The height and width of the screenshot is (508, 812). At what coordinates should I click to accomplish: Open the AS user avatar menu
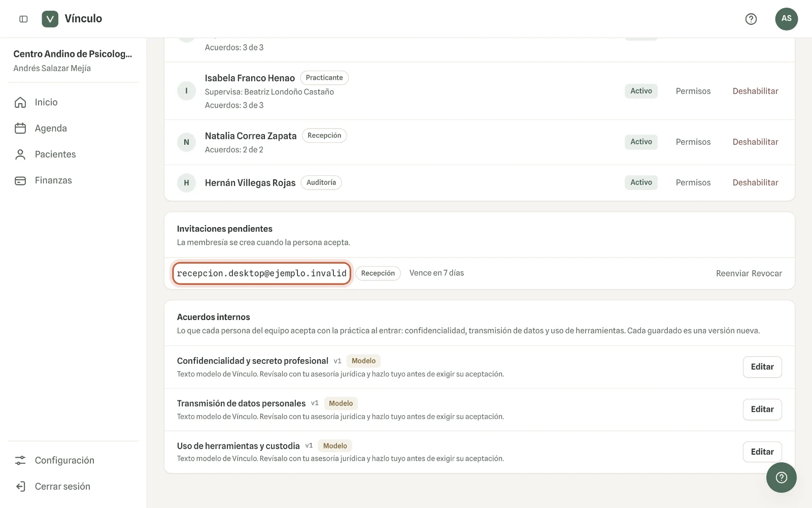pos(787,19)
